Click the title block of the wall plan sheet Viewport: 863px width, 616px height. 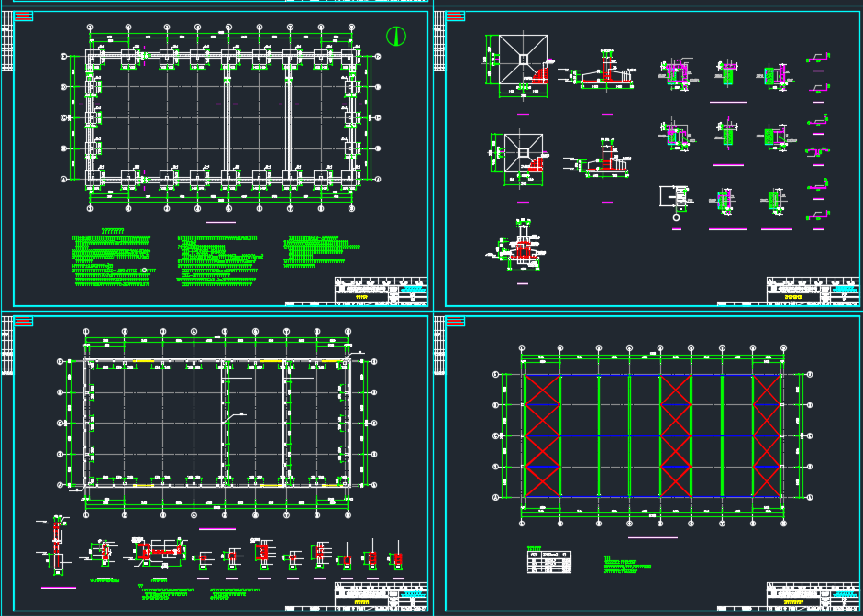click(382, 596)
